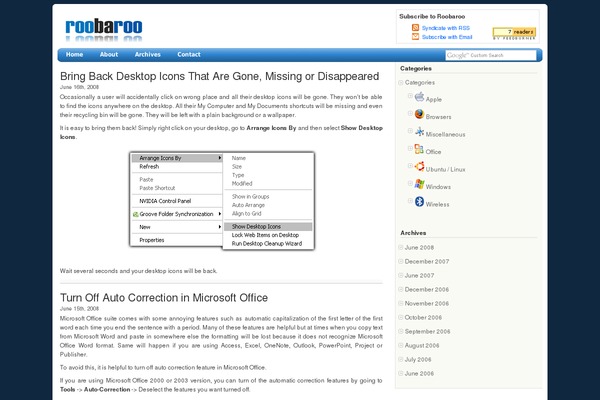Click the Apple category link

pos(434,100)
